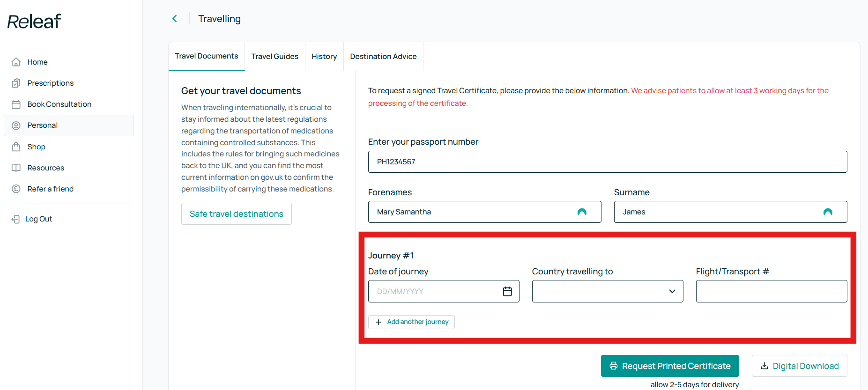Open the calendar picker for Date of journey

click(x=507, y=291)
